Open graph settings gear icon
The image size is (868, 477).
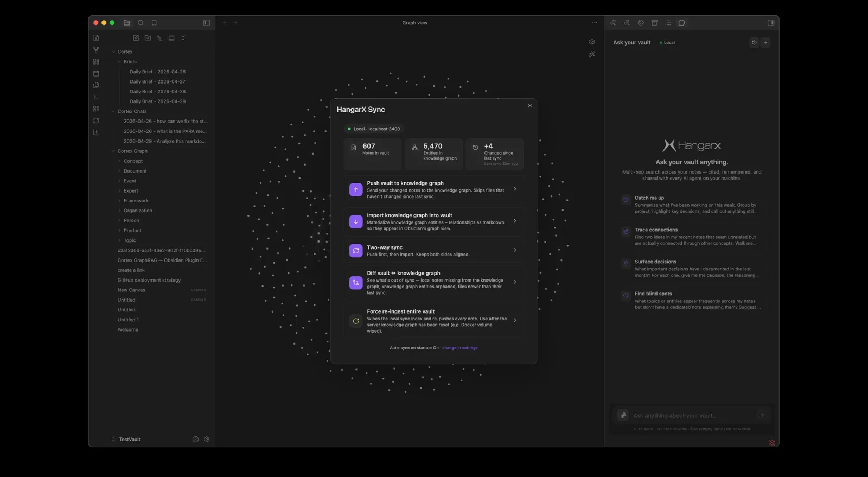592,42
